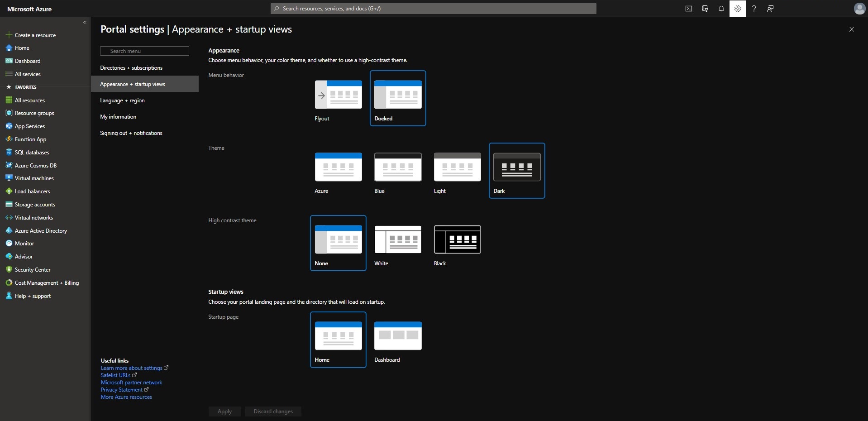
Task: Click the Search menu input field
Action: (x=144, y=51)
